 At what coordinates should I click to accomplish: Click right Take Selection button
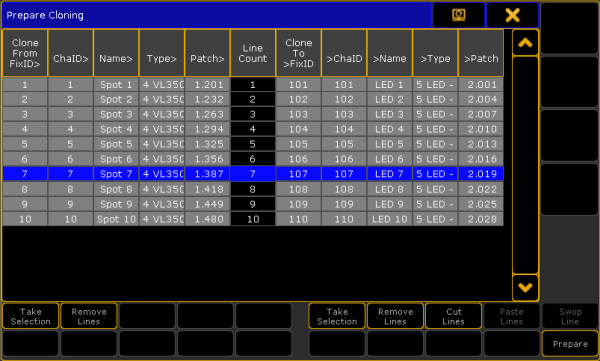point(337,316)
